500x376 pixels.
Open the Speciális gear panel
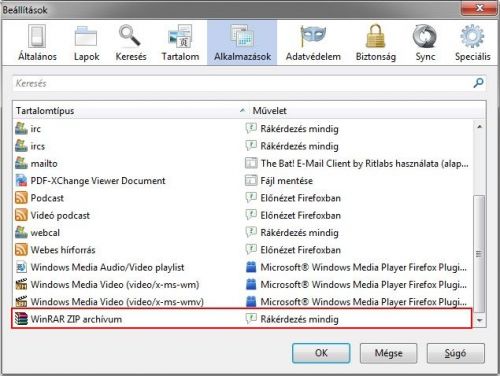[x=472, y=43]
